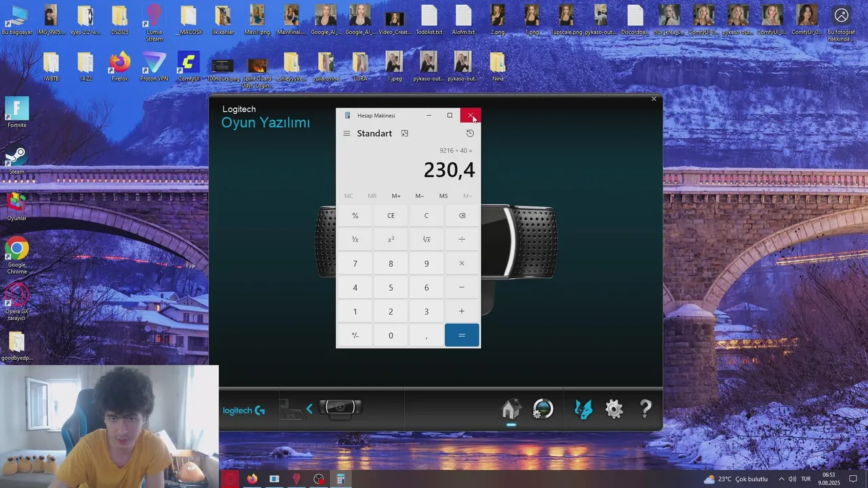
Task: Click the MS memory store button
Action: coord(443,196)
